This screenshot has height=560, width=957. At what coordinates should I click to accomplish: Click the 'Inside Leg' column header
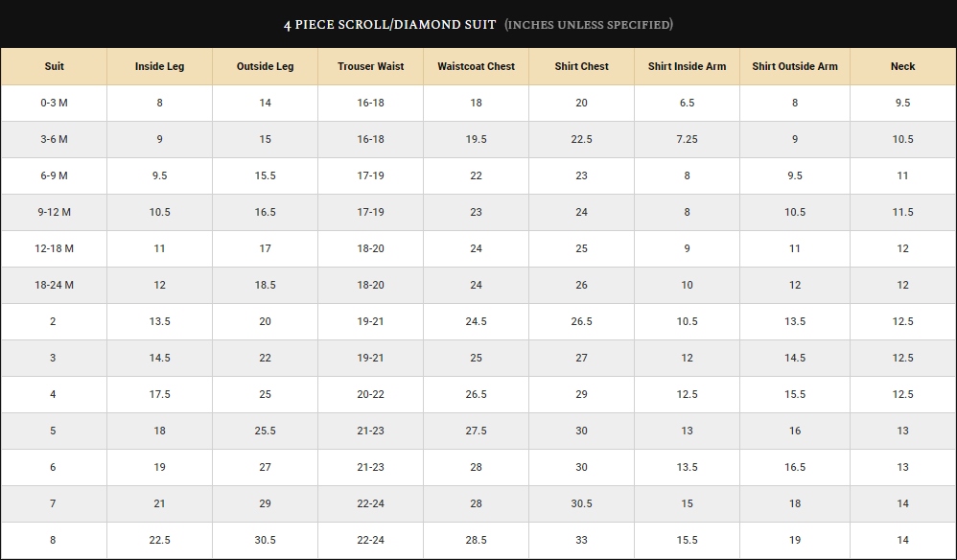[x=159, y=67]
